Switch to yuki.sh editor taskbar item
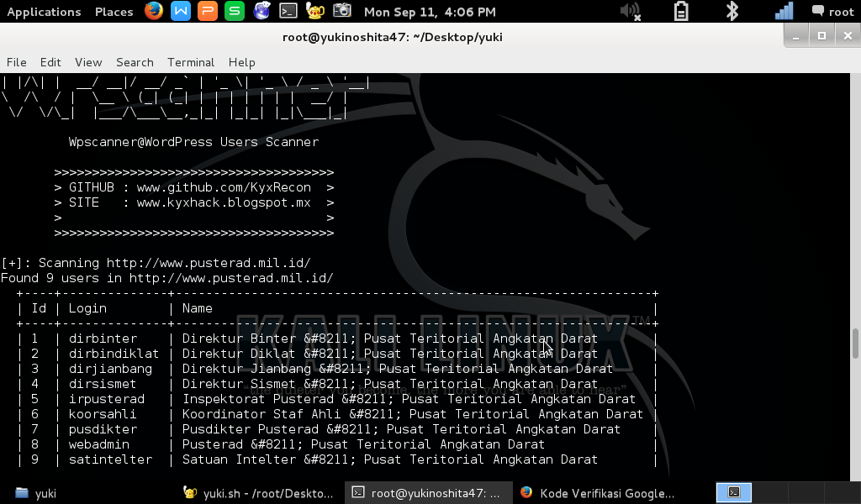Viewport: 861px width, 504px height. click(258, 492)
